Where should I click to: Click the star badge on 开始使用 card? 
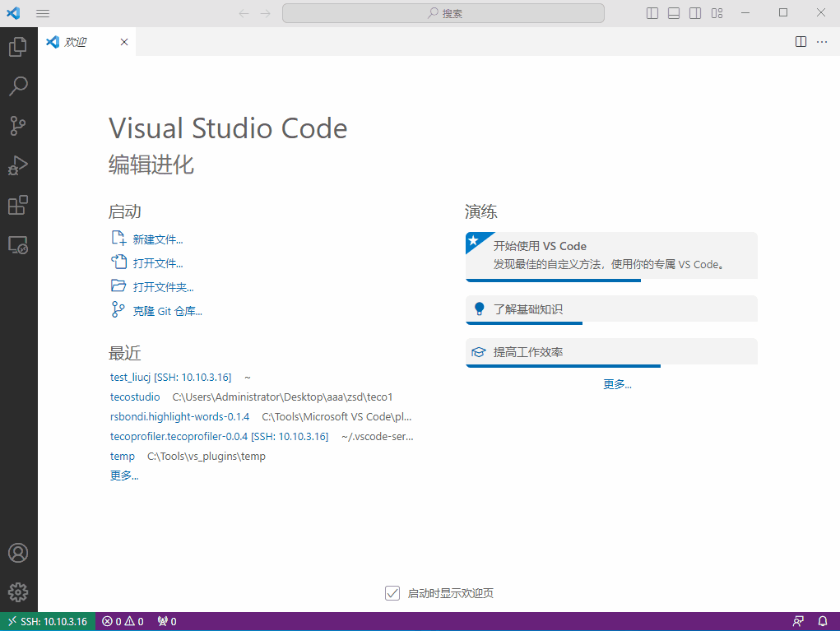[x=474, y=240]
